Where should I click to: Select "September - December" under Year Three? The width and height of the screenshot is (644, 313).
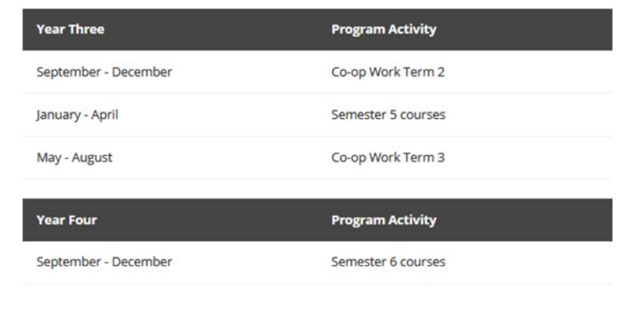coord(104,72)
